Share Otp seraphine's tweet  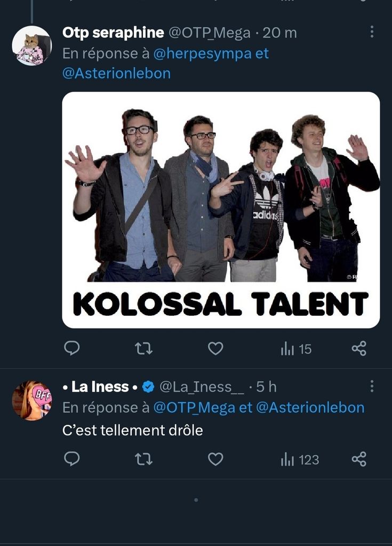pyautogui.click(x=359, y=349)
